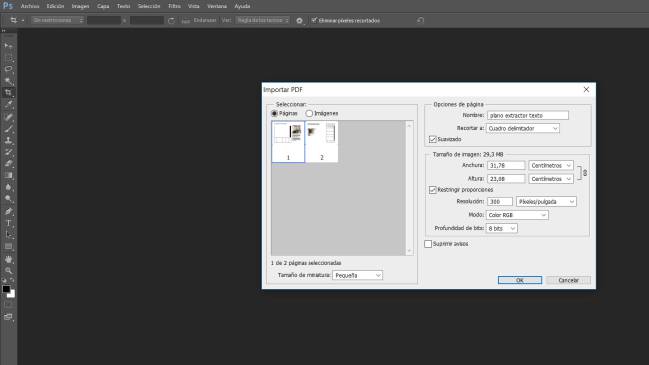This screenshot has width=649, height=365.
Task: Select the Blur tool
Action: 8,187
